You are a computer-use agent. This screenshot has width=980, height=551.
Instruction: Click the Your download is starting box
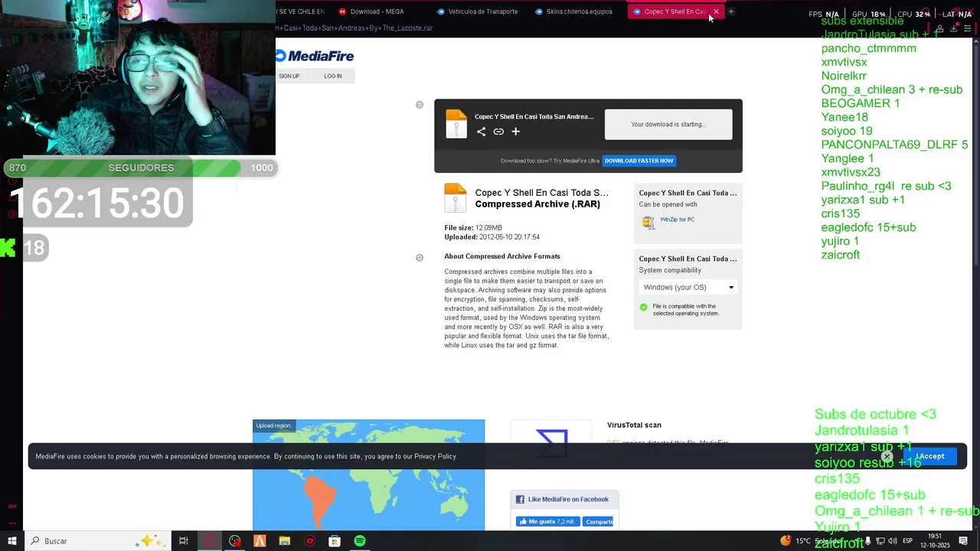point(668,124)
